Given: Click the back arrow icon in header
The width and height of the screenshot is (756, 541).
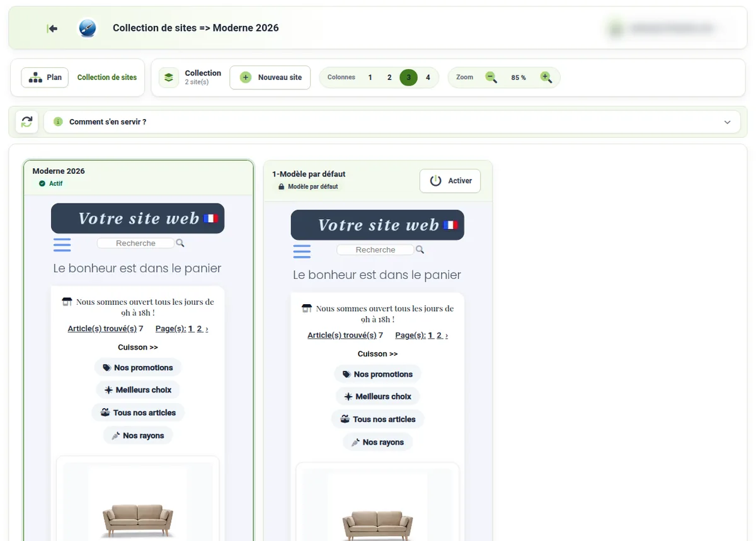Looking at the screenshot, I should [52, 28].
